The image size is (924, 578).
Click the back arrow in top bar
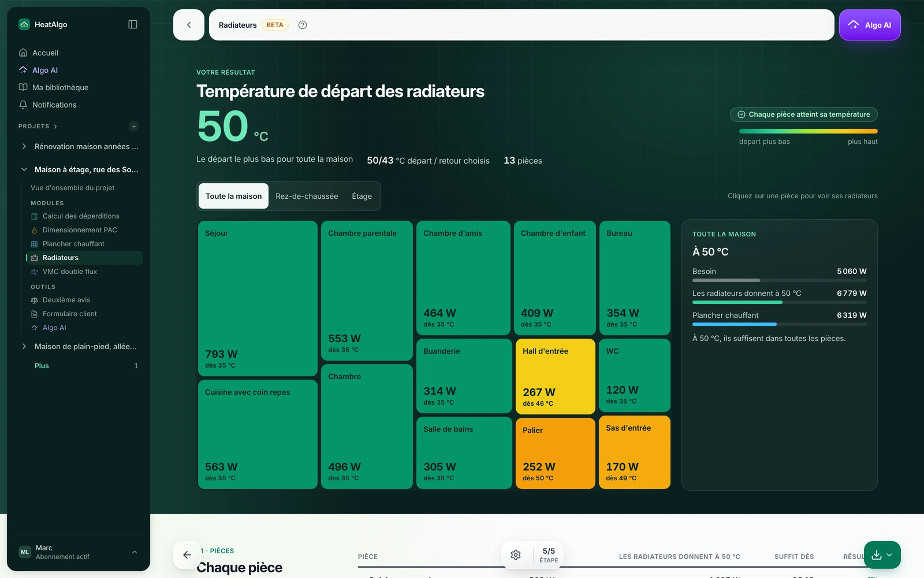click(x=189, y=25)
